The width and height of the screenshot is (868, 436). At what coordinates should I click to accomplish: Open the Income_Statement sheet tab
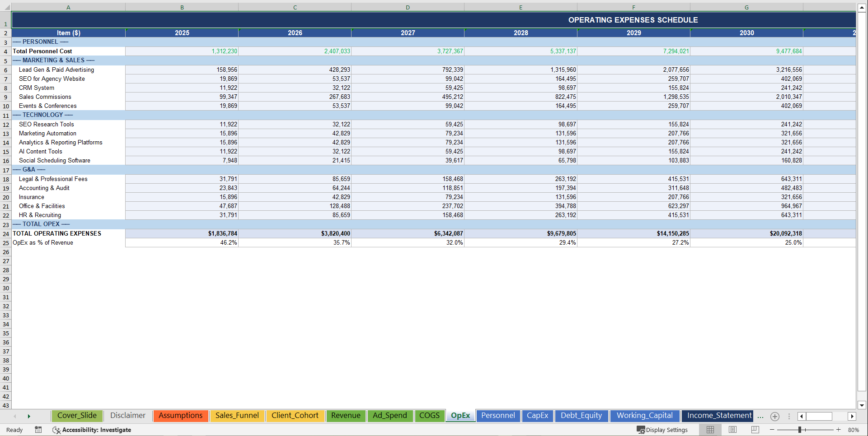718,416
